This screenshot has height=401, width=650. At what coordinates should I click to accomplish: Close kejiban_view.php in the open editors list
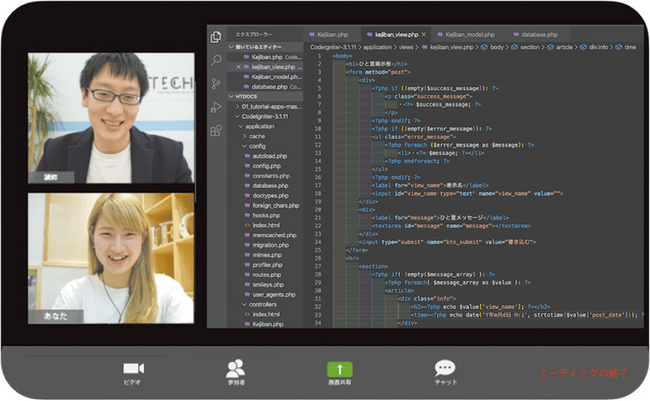238,67
